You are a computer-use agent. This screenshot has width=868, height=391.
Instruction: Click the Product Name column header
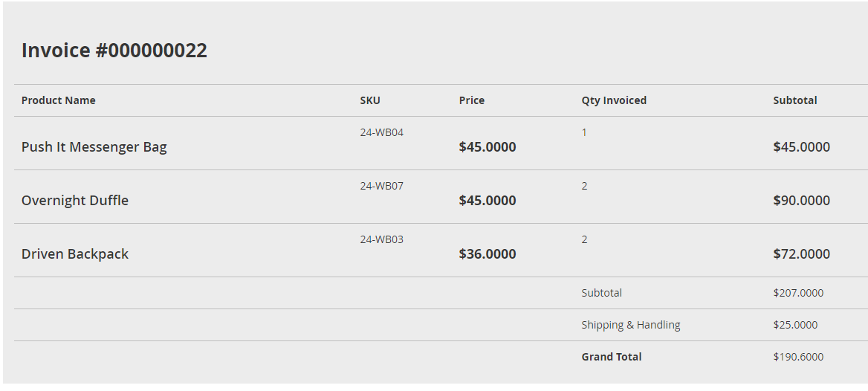tap(59, 100)
